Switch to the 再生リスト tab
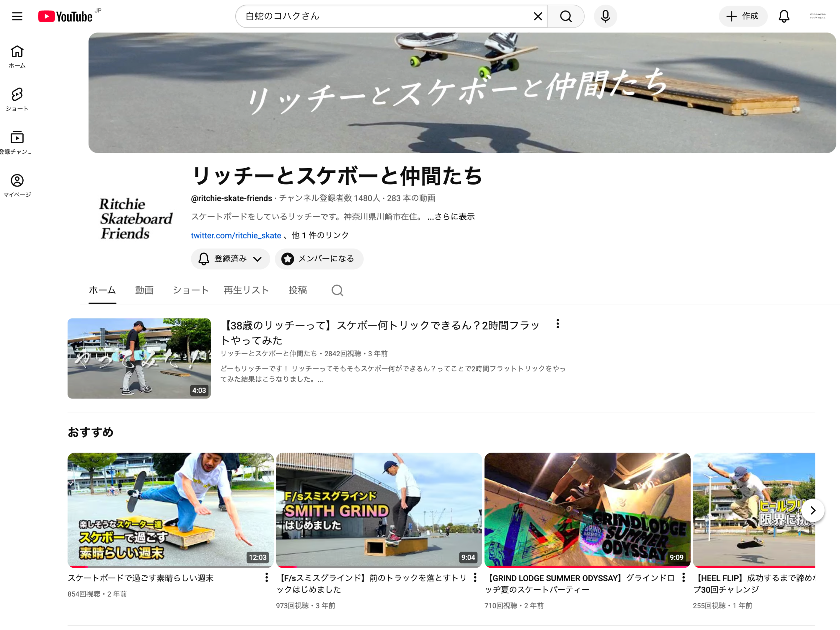This screenshot has height=630, width=840. click(246, 290)
